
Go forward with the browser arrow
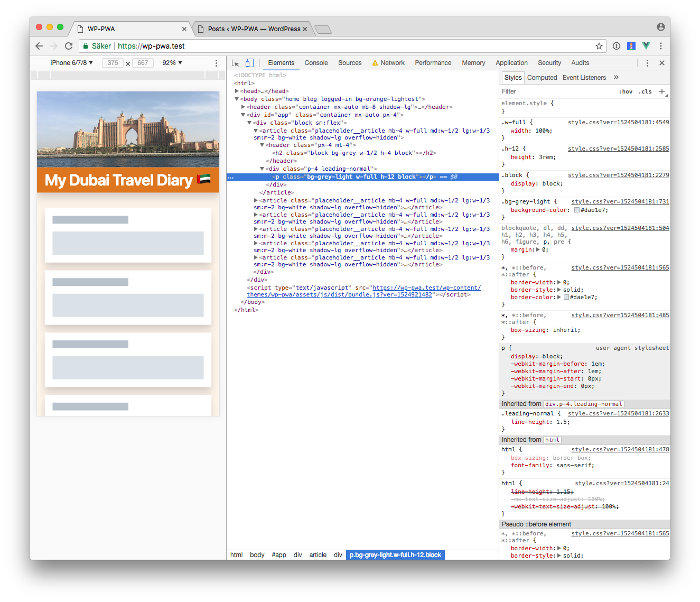(53, 46)
